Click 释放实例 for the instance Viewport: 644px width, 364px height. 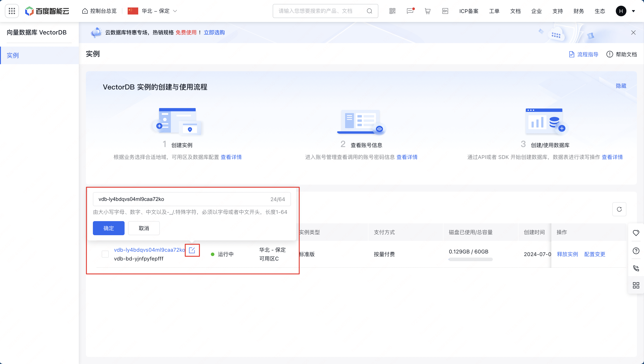[x=567, y=254]
